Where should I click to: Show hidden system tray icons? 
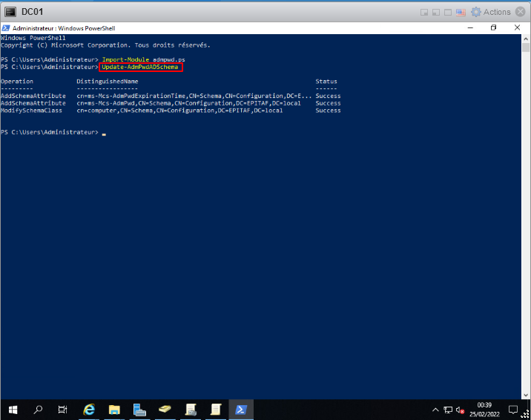[x=435, y=410]
